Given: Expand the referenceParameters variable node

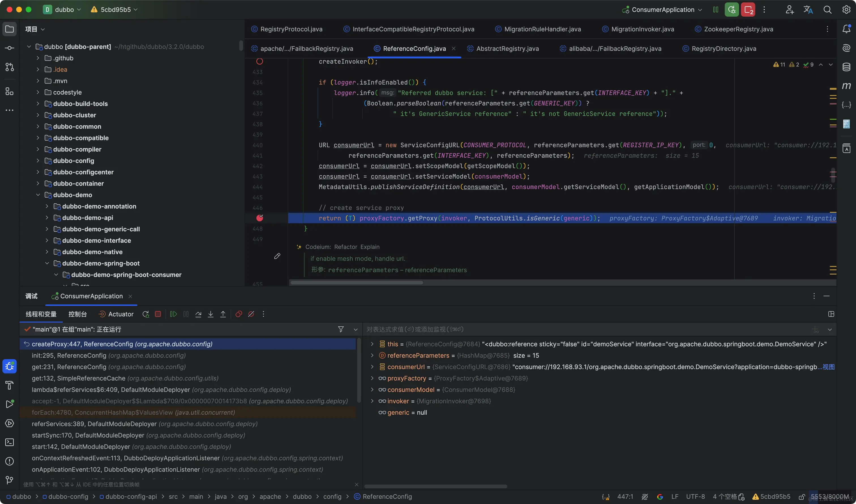Looking at the screenshot, I should [372, 356].
